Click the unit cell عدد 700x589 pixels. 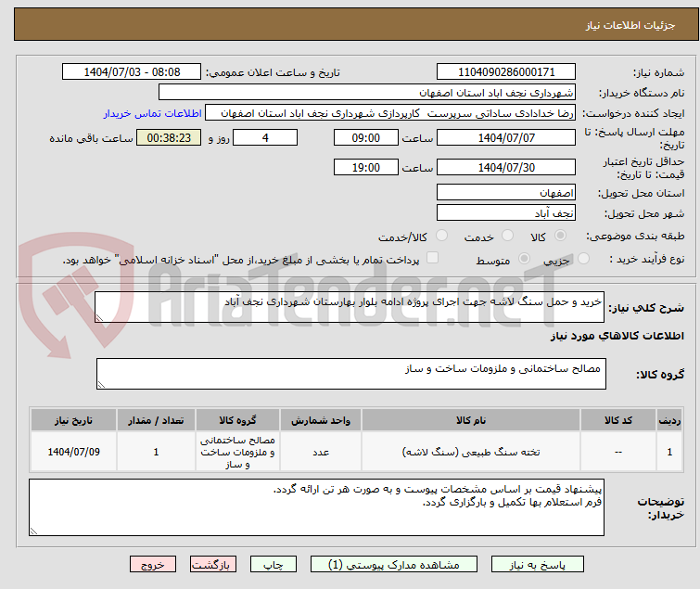point(321,453)
